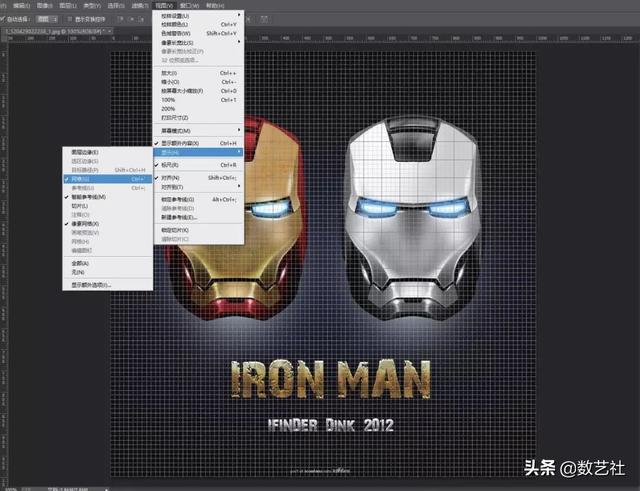Choose 锁定参考线(G) lock guides
Image resolution: width=640 pixels, height=491 pixels.
[x=198, y=200]
